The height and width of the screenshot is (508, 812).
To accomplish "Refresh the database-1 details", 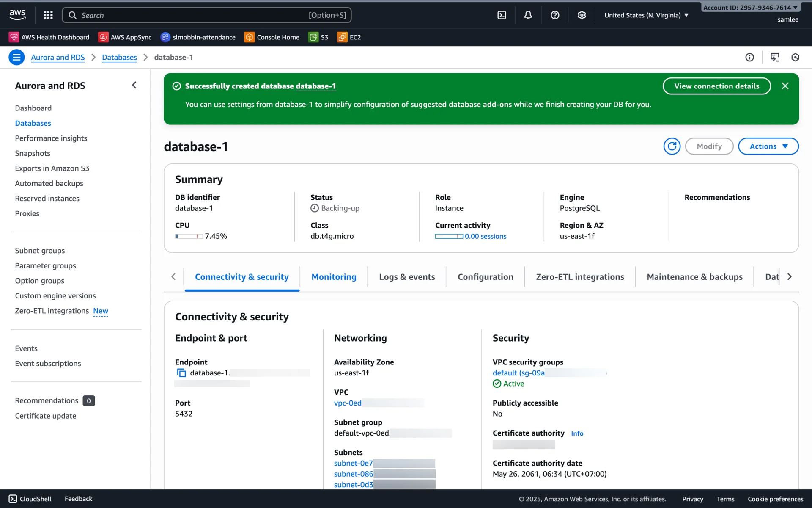I will [672, 146].
